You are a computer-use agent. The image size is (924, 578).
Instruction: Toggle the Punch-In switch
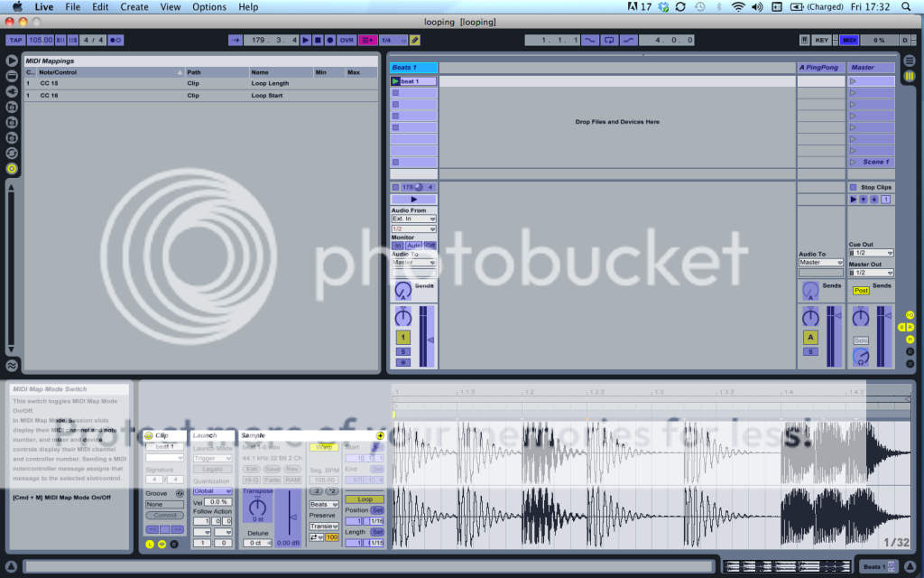(x=589, y=40)
